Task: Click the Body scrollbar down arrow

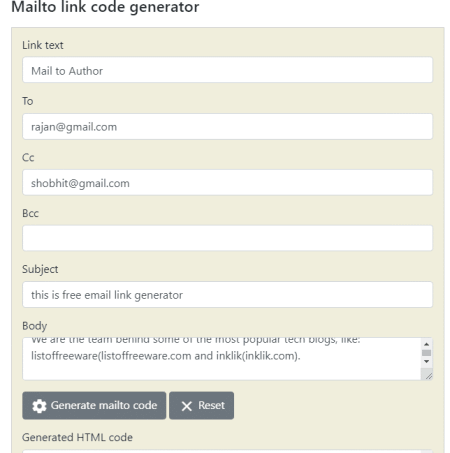Action: pyautogui.click(x=426, y=362)
